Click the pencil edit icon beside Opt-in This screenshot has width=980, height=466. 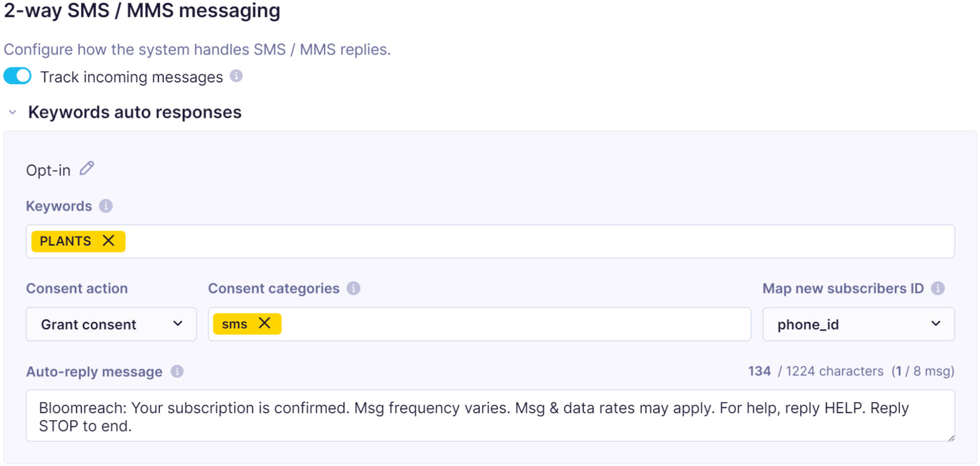coord(87,168)
